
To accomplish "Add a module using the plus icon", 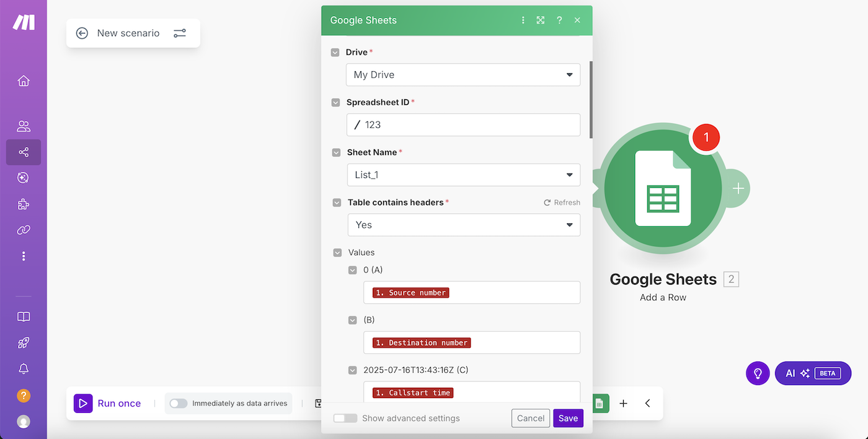I will [624, 403].
